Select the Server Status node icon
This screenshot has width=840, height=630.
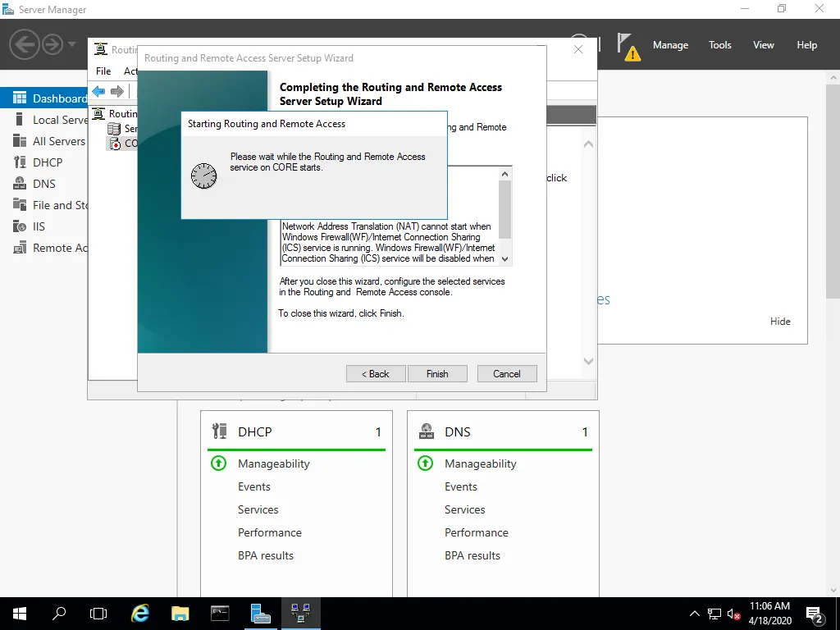113,129
